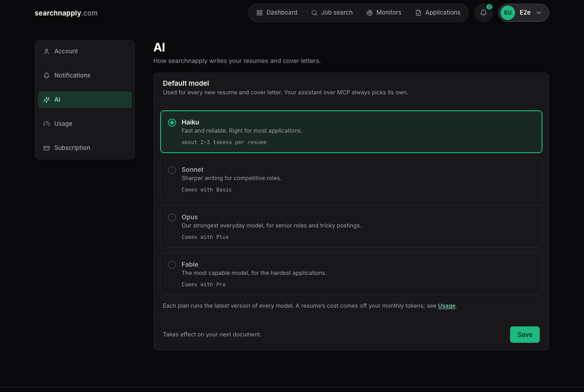Click the 'Comes with Plus' text
The height and width of the screenshot is (392, 584).
205,237
